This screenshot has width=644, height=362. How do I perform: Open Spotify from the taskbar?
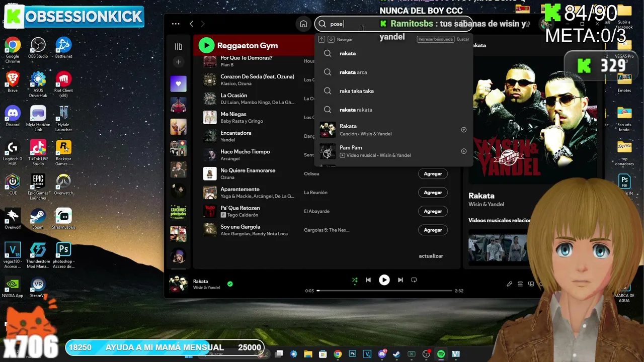tap(441, 354)
